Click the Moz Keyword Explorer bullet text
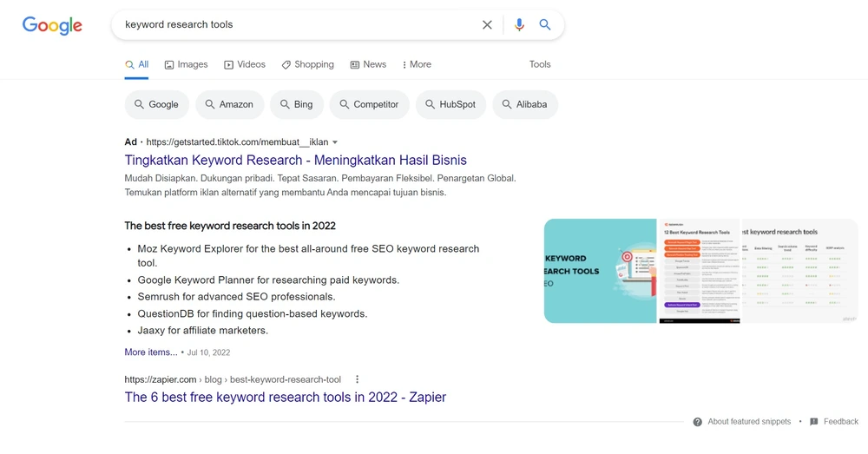 click(x=308, y=256)
